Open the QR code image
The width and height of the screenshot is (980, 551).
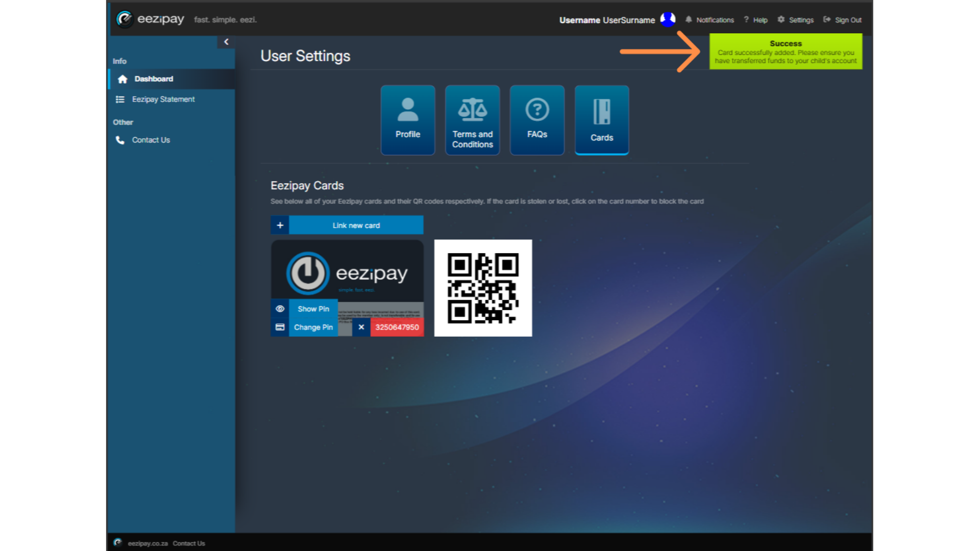(483, 288)
